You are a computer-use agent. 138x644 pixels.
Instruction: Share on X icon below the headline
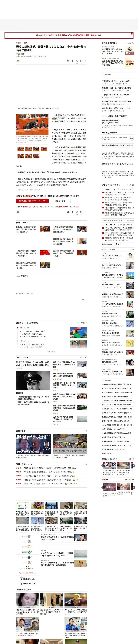coord(77,61)
